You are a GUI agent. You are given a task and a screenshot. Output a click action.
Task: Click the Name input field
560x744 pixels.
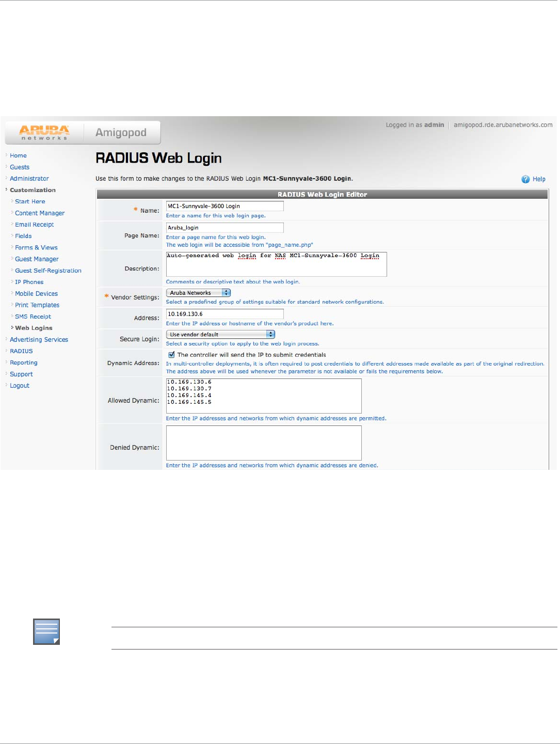click(225, 206)
